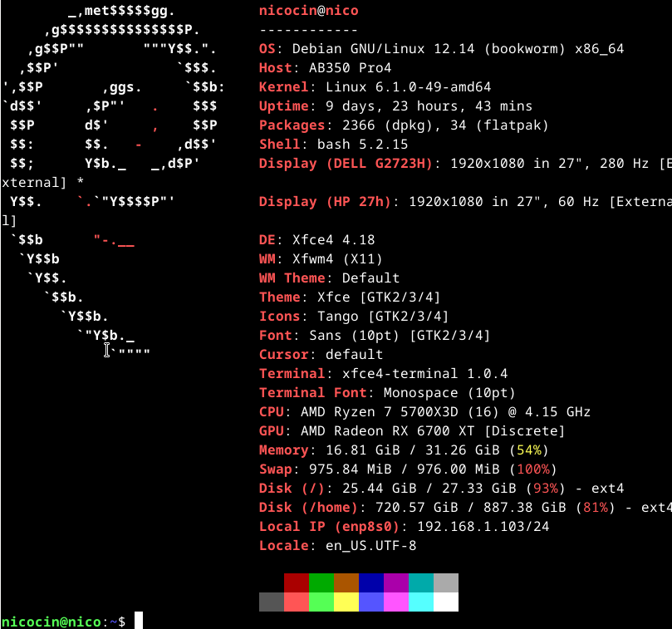
Task: Click the "Display (HP 27h)" label
Action: pyautogui.click(x=325, y=202)
